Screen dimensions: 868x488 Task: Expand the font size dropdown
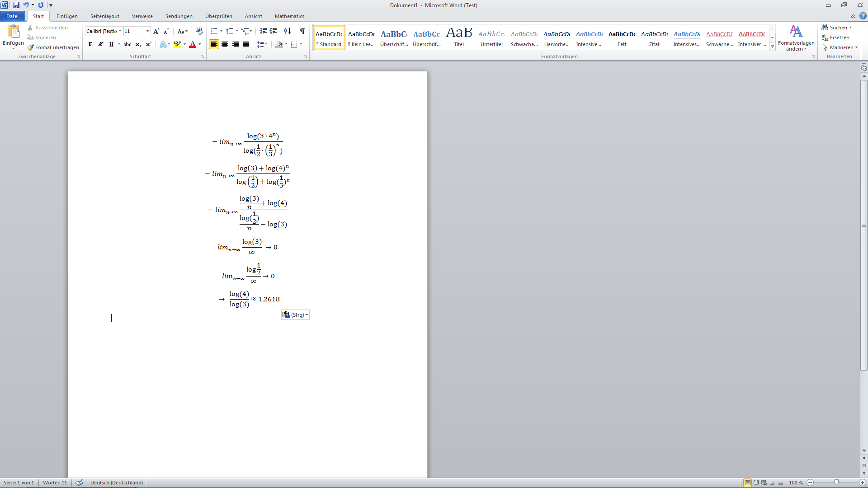tap(147, 31)
